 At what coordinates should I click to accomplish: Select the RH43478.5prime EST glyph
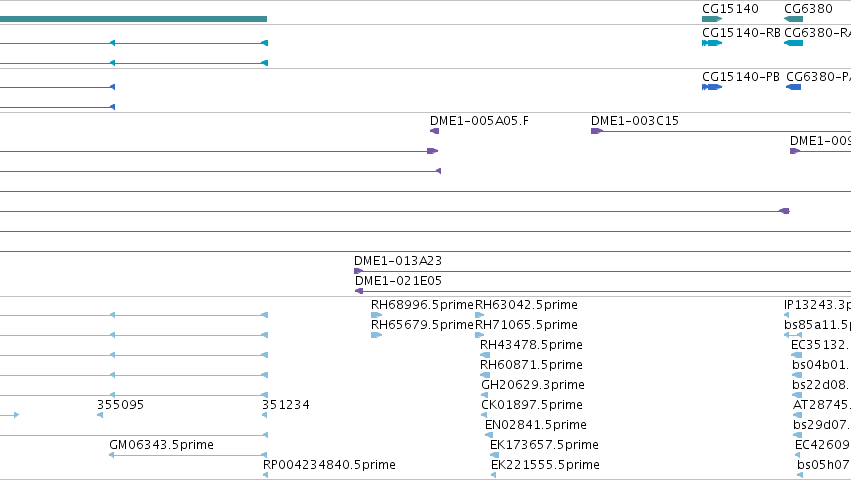(485, 355)
